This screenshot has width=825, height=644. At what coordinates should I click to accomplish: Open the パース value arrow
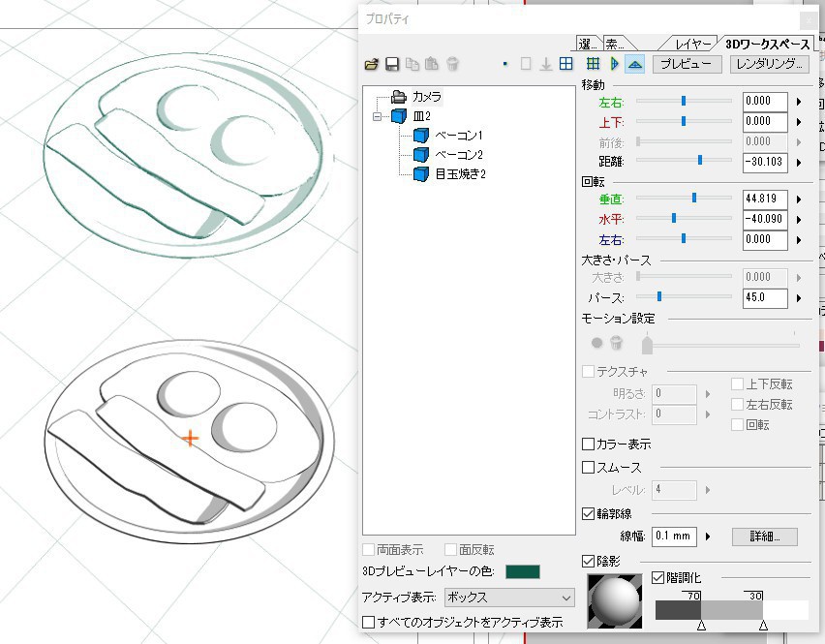(799, 298)
